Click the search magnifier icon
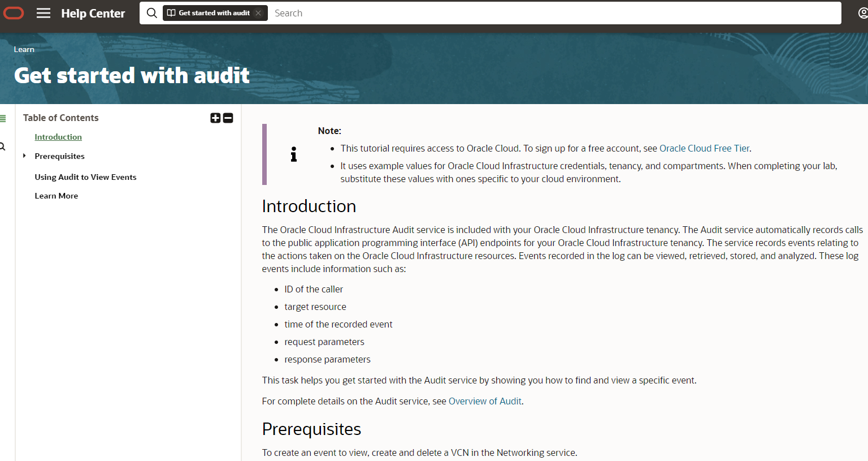868x461 pixels. click(x=152, y=13)
